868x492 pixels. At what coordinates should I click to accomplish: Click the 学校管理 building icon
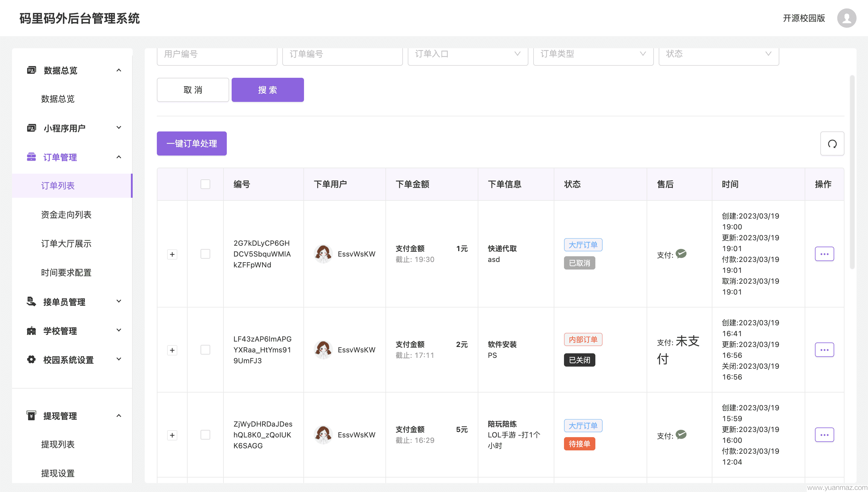tap(31, 330)
